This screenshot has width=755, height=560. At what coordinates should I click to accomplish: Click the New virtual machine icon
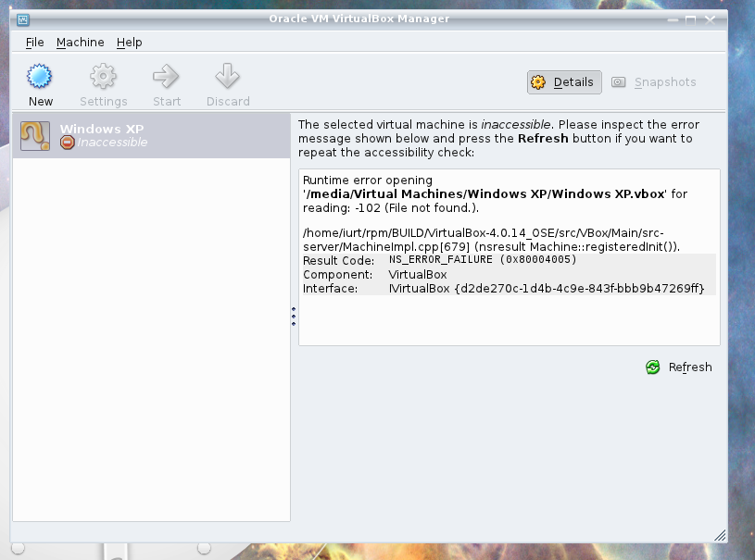tap(40, 76)
